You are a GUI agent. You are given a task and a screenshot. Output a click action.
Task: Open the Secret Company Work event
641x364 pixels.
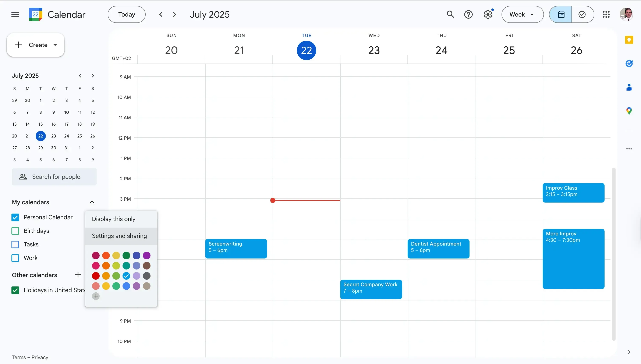[371, 289]
